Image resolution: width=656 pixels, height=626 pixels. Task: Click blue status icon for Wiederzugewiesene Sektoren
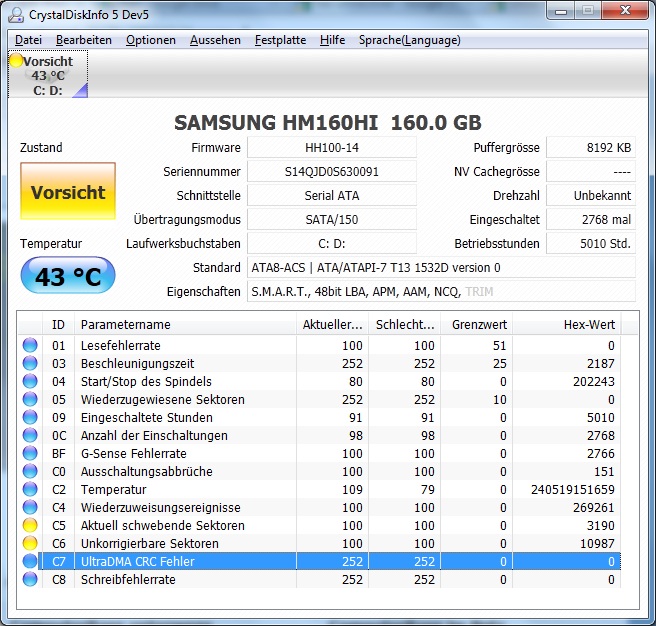[30, 399]
